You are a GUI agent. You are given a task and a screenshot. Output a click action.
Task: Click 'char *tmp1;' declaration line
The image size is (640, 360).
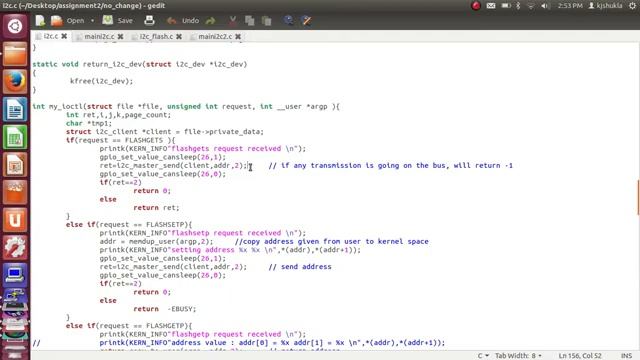click(89, 123)
